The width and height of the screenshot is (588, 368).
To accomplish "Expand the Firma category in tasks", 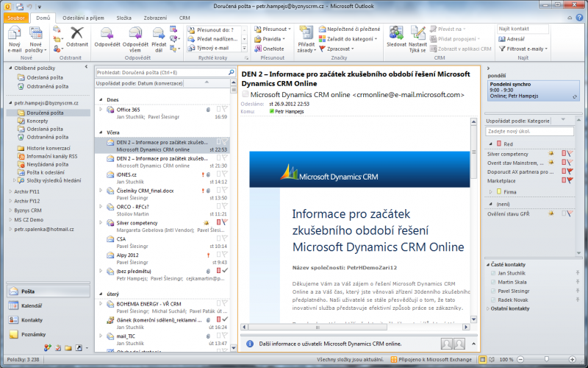I will tap(490, 192).
